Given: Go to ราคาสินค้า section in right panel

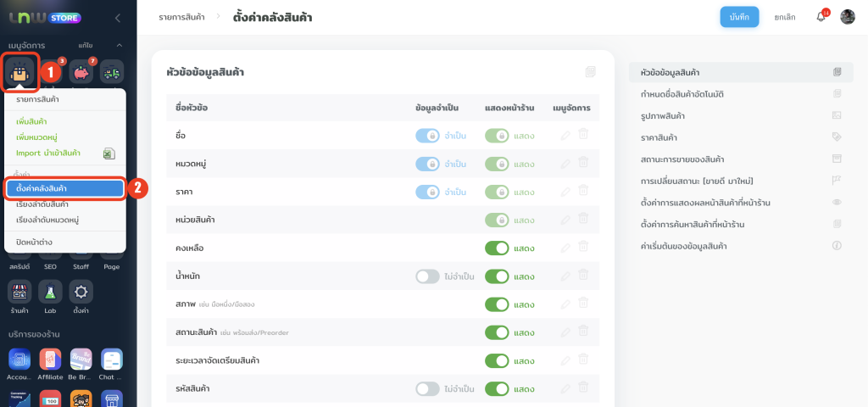Looking at the screenshot, I should pos(664,137).
